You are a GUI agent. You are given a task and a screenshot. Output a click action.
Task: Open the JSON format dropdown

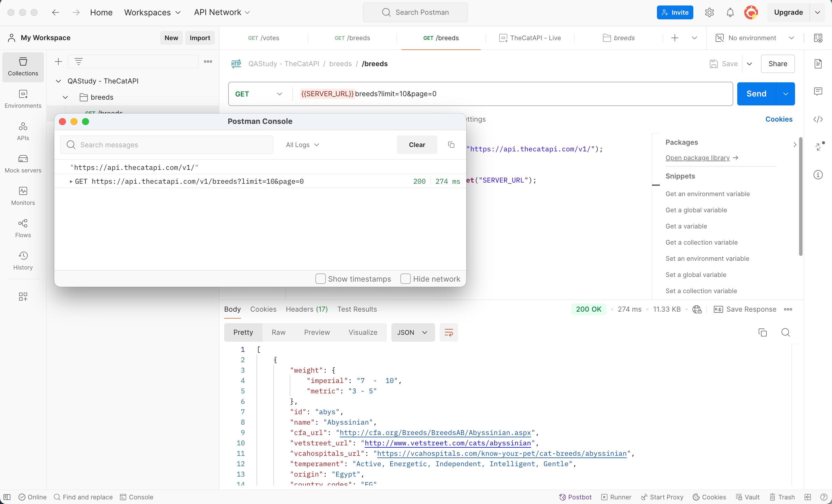pos(413,332)
